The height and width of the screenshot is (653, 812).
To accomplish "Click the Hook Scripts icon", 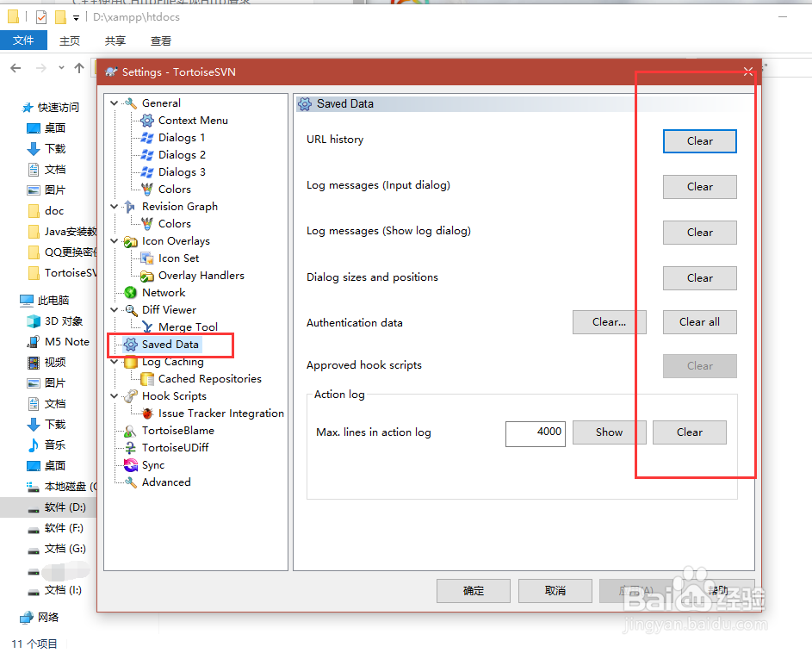I will coord(131,396).
